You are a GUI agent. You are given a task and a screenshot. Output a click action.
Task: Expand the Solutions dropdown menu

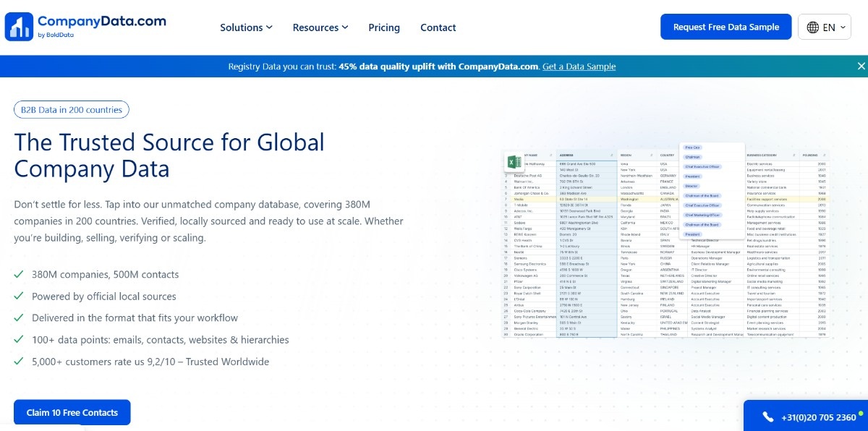point(246,27)
